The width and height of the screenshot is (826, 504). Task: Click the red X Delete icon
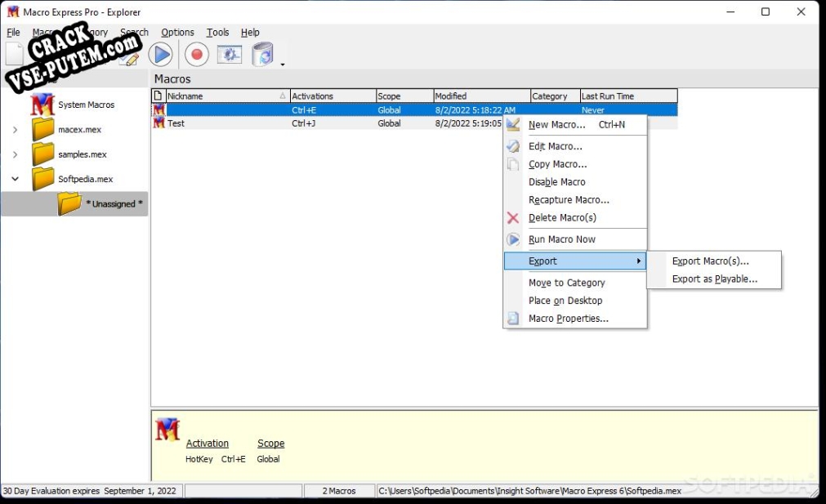tap(513, 218)
